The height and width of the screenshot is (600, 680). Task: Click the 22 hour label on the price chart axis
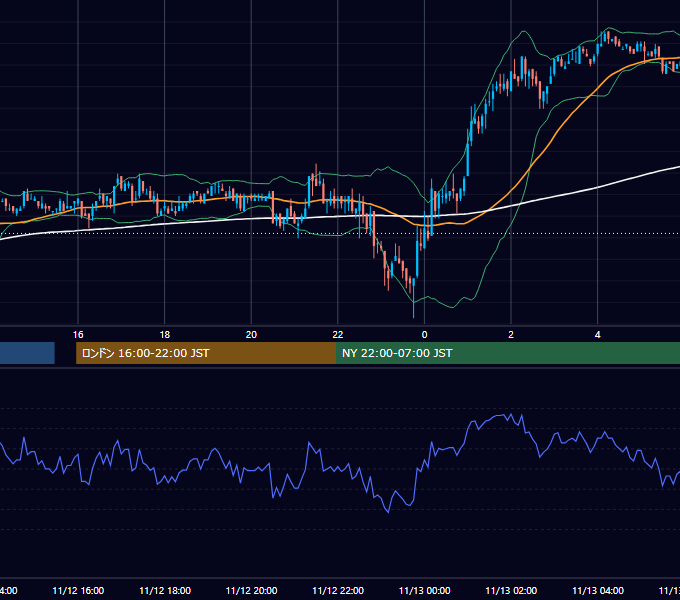[x=338, y=335]
